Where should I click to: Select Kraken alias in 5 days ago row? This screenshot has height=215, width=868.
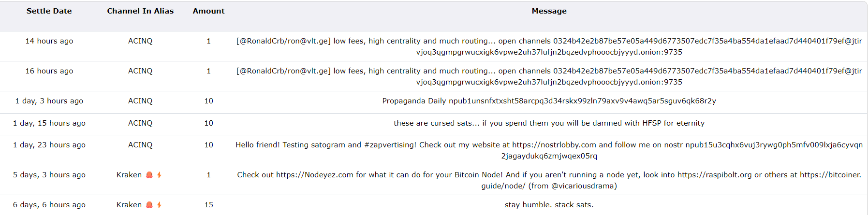pos(129,175)
